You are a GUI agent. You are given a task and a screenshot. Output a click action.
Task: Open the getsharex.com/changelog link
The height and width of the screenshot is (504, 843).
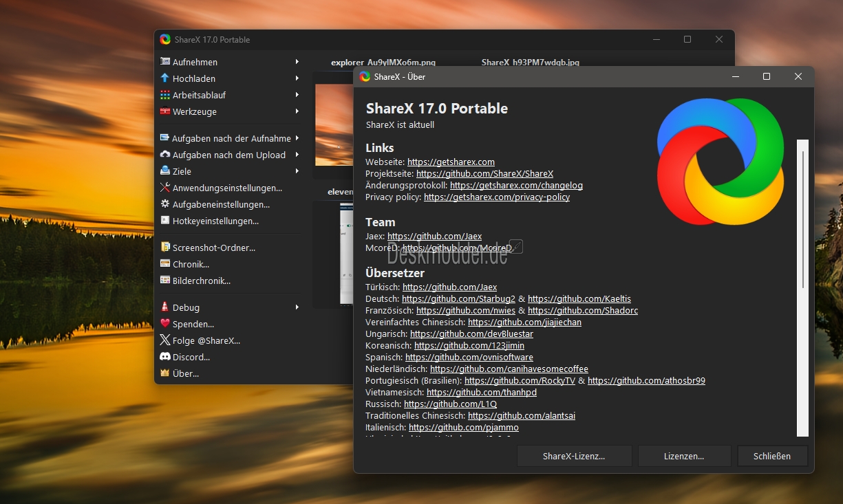pyautogui.click(x=516, y=186)
